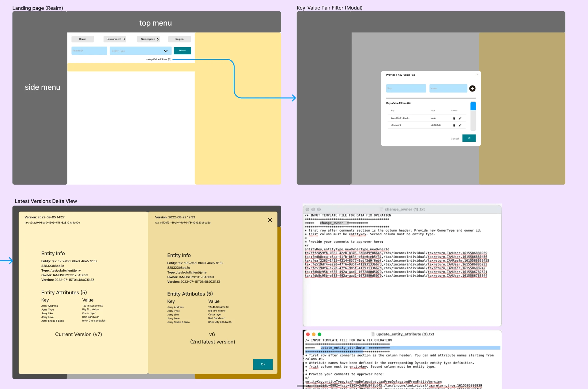
Task: Edit the tax:c9f2ef91 filter row
Action: point(460,118)
